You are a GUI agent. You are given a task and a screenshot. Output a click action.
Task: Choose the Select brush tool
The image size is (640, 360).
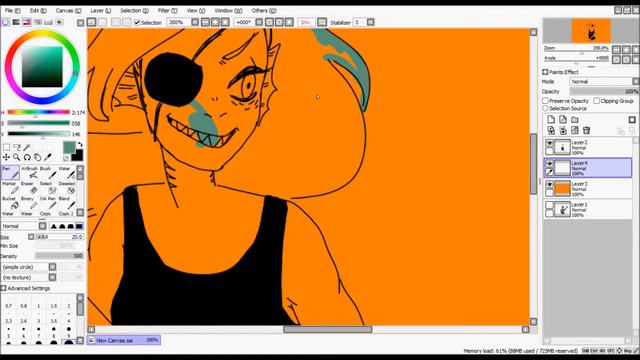[48, 188]
